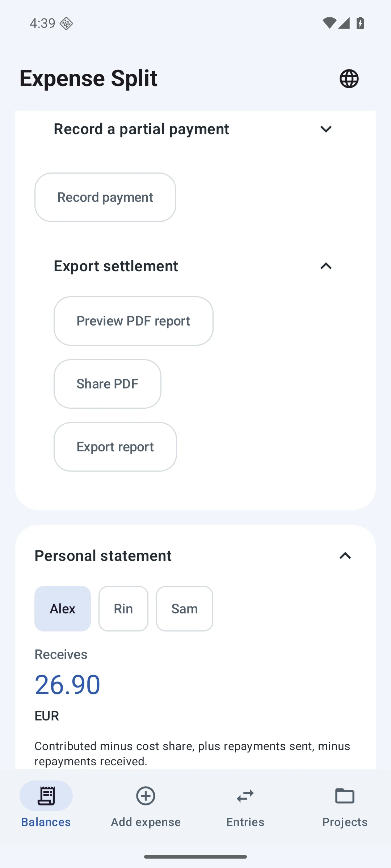Tap the Wi-Fi status icon
This screenshot has width=391, height=868.
pyautogui.click(x=329, y=23)
